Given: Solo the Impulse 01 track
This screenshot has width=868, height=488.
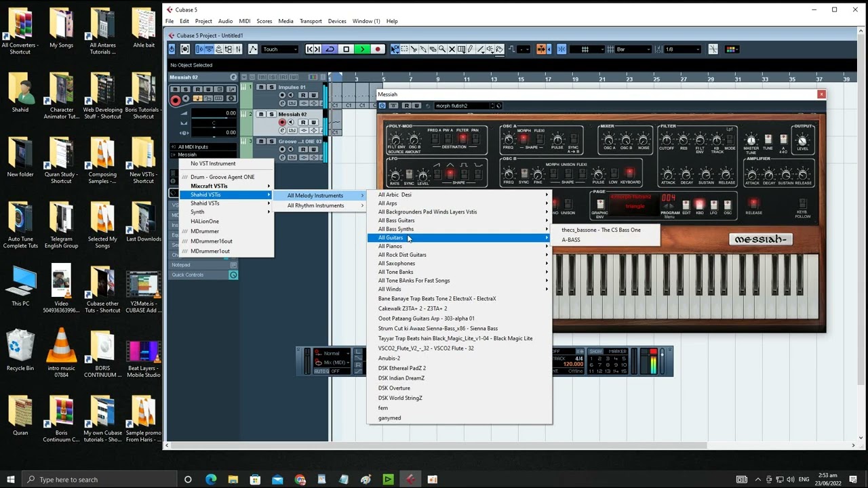Looking at the screenshot, I should (271, 87).
